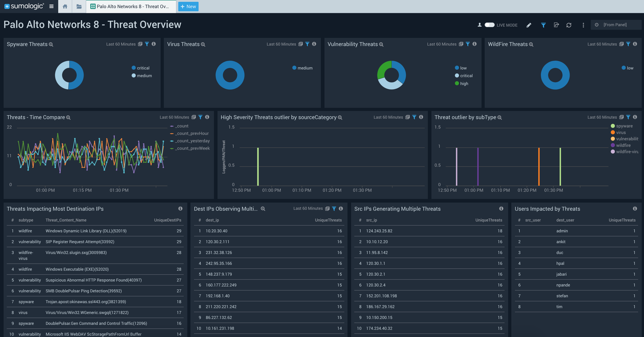Show Threats Impacting Most Destination IPs info
This screenshot has height=337, width=644.
pos(180,208)
